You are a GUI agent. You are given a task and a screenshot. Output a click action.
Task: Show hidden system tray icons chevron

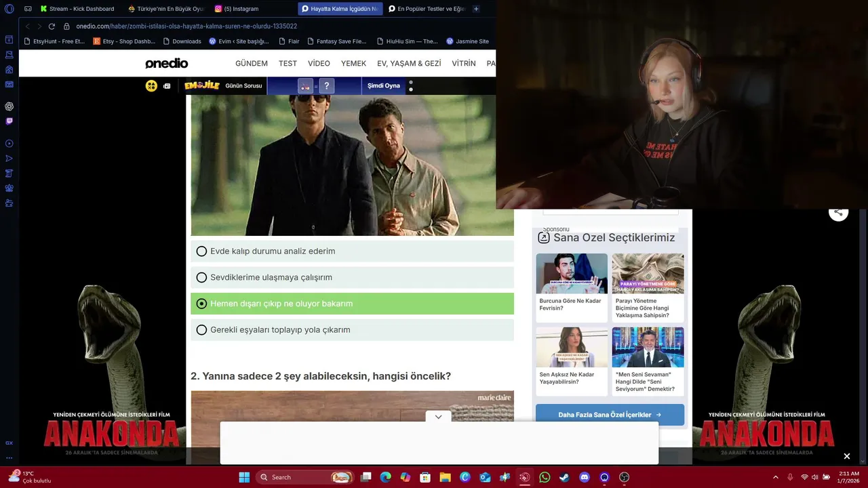click(x=776, y=477)
